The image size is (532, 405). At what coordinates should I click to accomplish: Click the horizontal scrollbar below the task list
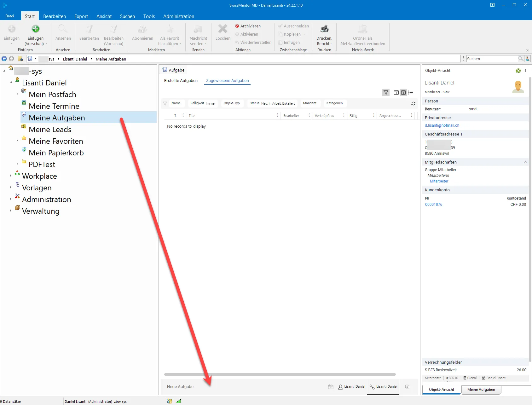click(280, 374)
